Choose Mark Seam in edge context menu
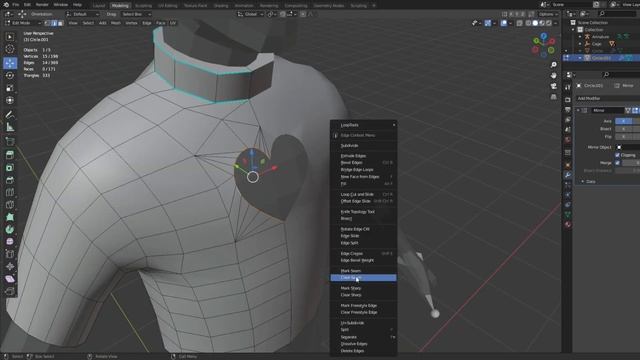The image size is (640, 360). [363, 271]
